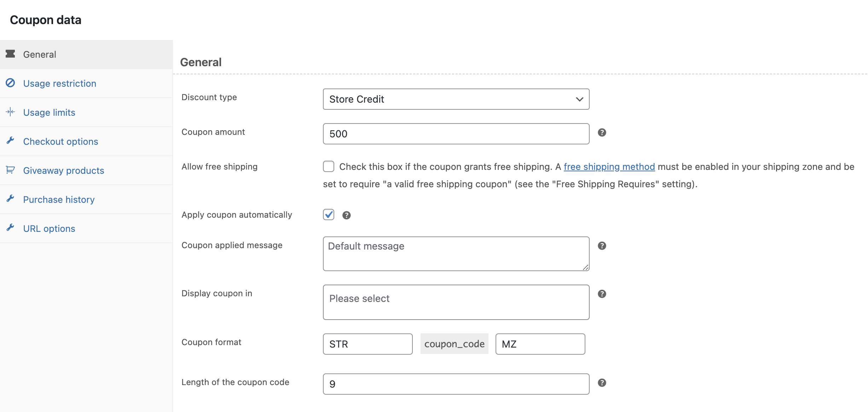Uncheck Apply coupon automatically checkbox
The height and width of the screenshot is (412, 868).
click(x=329, y=214)
